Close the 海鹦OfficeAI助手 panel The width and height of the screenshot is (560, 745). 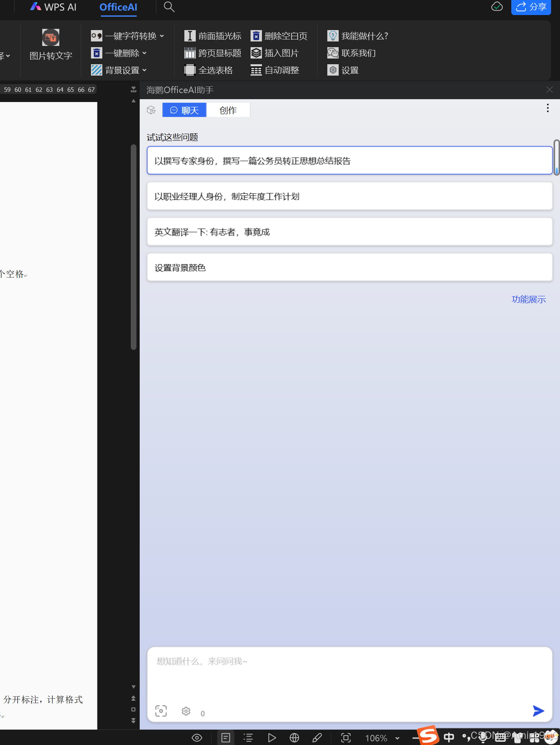point(550,89)
